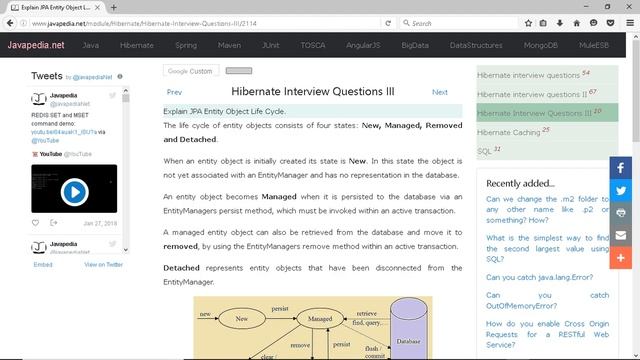Open second largest value using SQL question

pyautogui.click(x=547, y=249)
